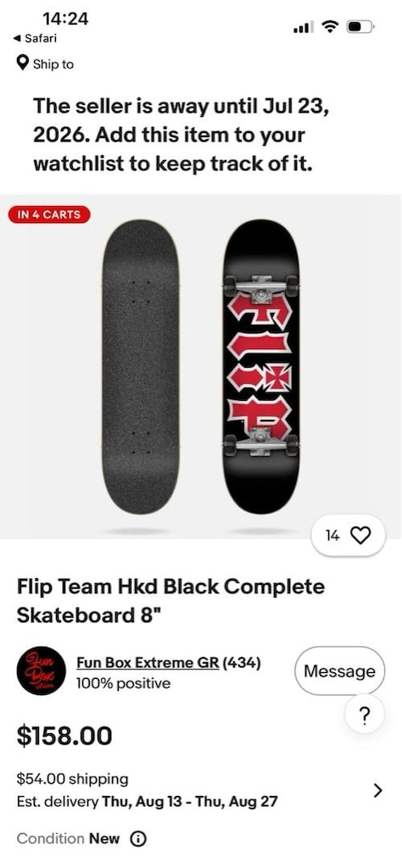
Task: Open the Condition info circle icon
Action: click(138, 838)
